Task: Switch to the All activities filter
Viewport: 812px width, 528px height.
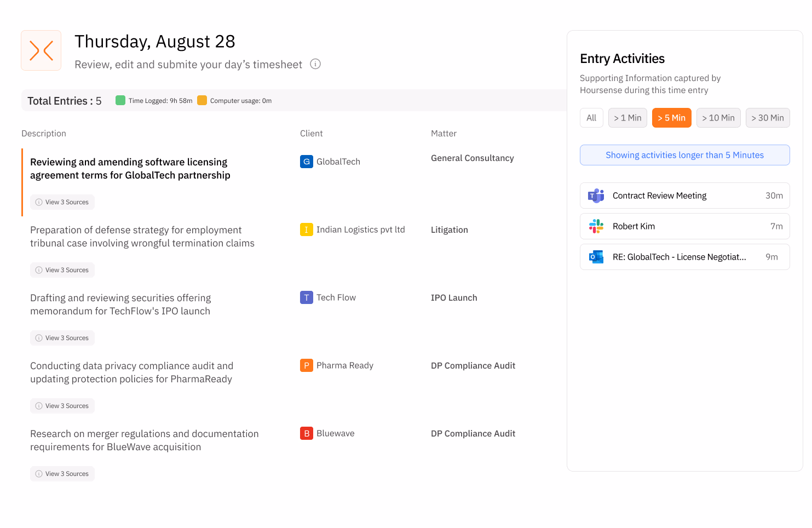Action: pyautogui.click(x=591, y=117)
